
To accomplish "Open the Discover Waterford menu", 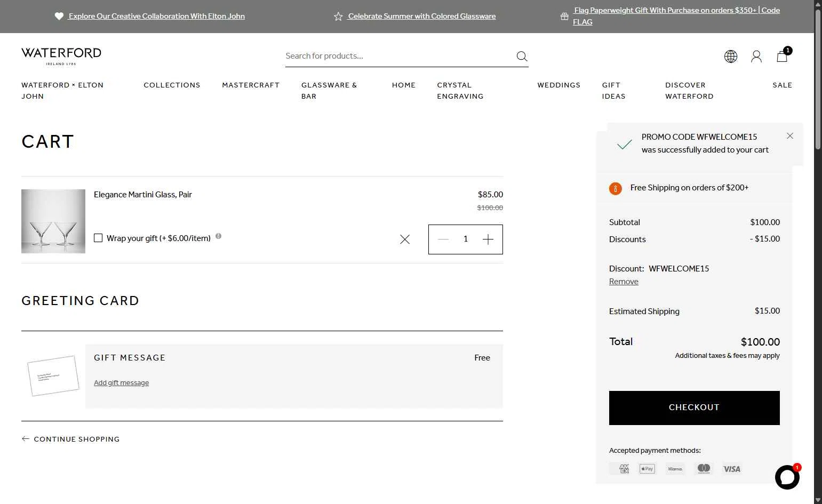I will coord(689,91).
